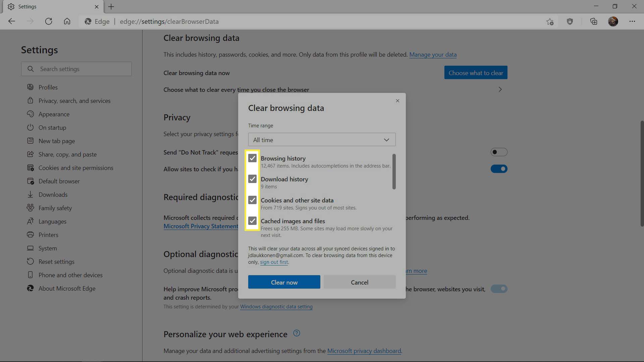Uncheck the Download history checkbox
Viewport: 644px width, 362px height.
pyautogui.click(x=252, y=179)
